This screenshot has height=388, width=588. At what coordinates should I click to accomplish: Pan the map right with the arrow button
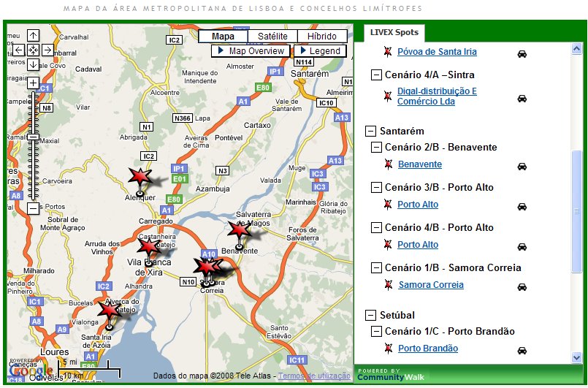[x=47, y=50]
